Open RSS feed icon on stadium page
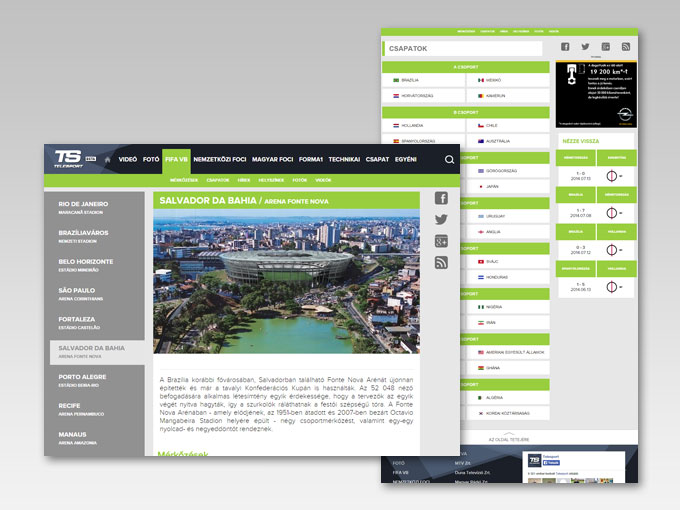Viewport: 680px width, 510px height. (441, 263)
